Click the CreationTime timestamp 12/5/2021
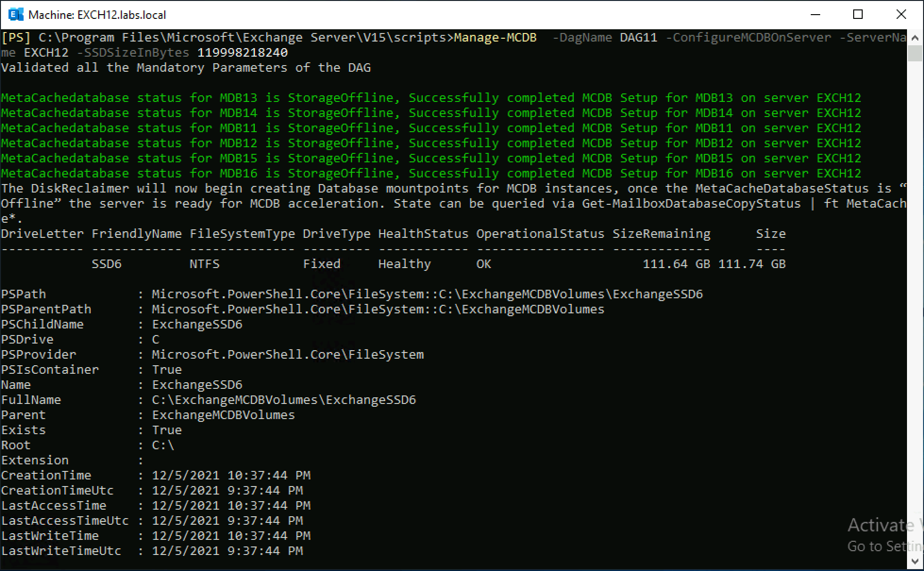The height and width of the screenshot is (571, 924). 185,475
